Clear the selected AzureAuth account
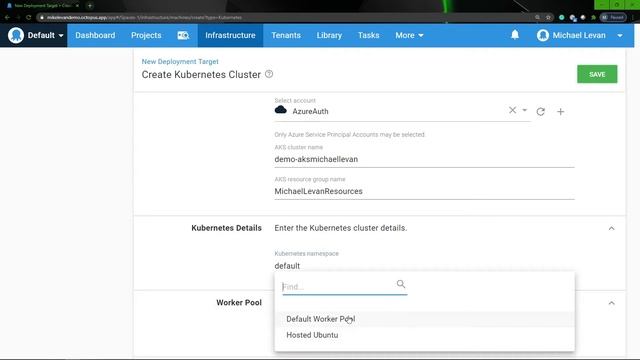640x360 pixels. [x=512, y=110]
